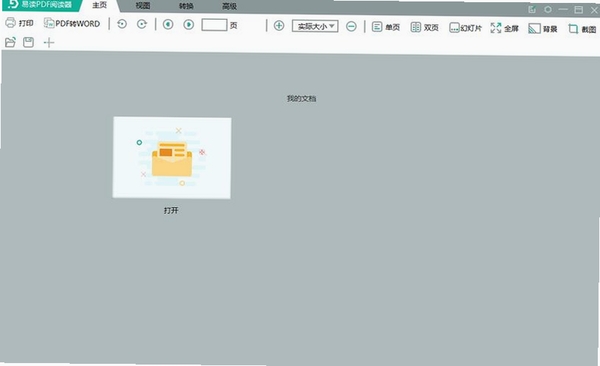The image size is (600, 366).
Task: Select the screenshot (截图) tool
Action: (582, 29)
